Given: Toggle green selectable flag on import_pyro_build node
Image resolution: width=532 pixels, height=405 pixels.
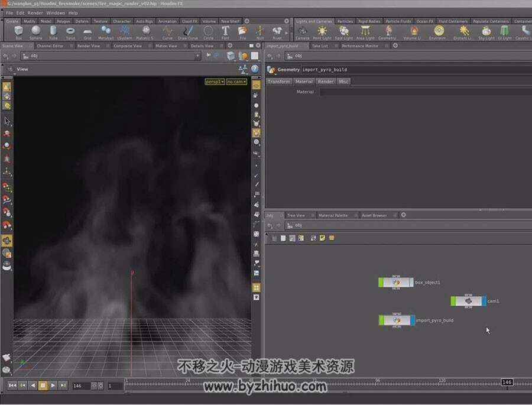Looking at the screenshot, I should click(x=381, y=320).
